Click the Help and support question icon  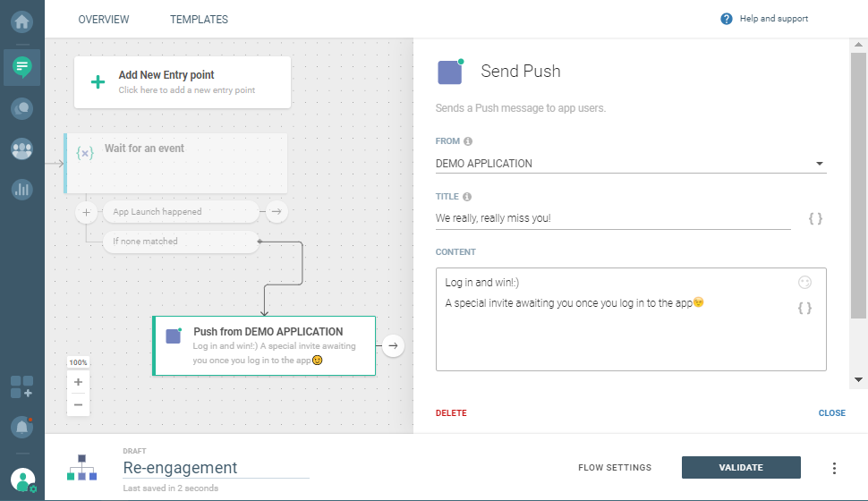click(727, 19)
